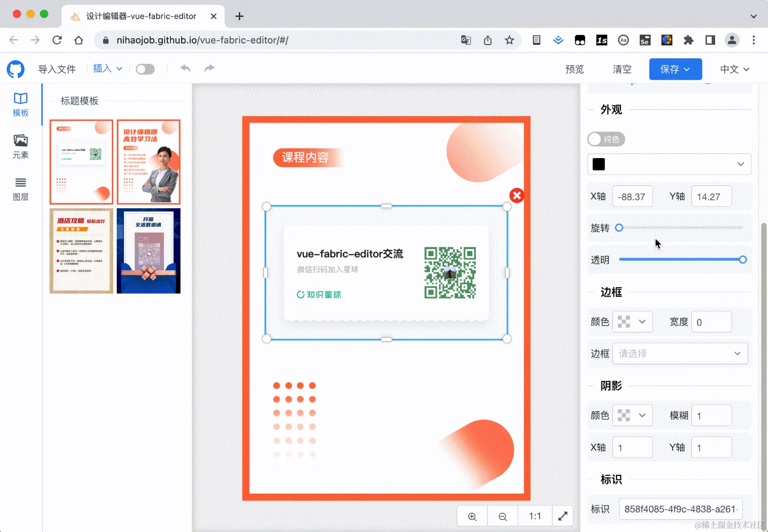768x532 pixels.
Task: Click the undo arrow icon
Action: [186, 68]
